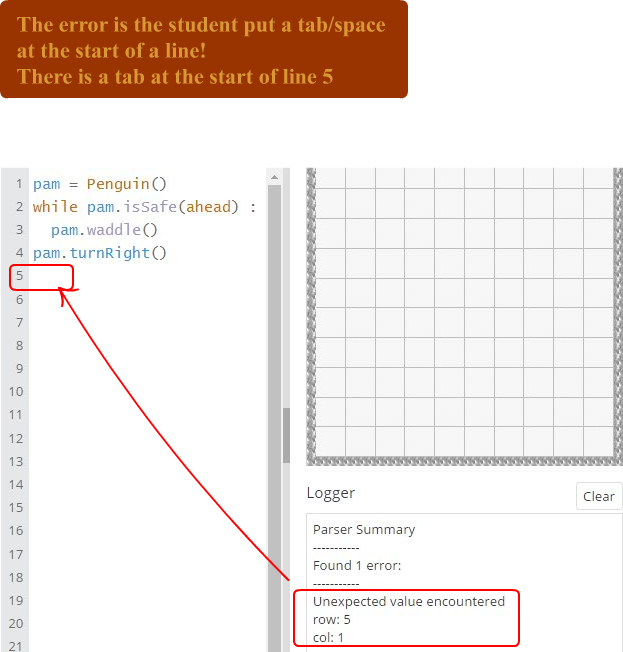Viewport: 623px width, 652px height.
Task: Click 'col: 1' in the log
Action: click(x=328, y=637)
